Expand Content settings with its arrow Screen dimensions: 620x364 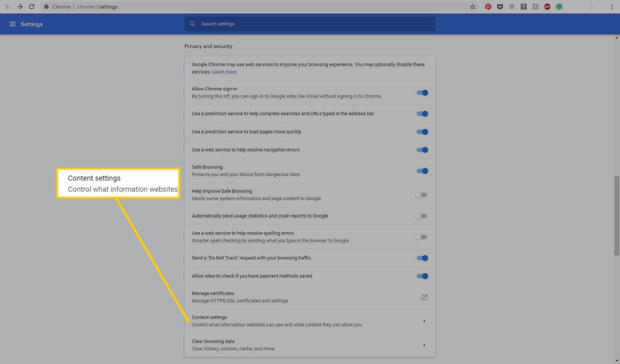click(x=424, y=321)
